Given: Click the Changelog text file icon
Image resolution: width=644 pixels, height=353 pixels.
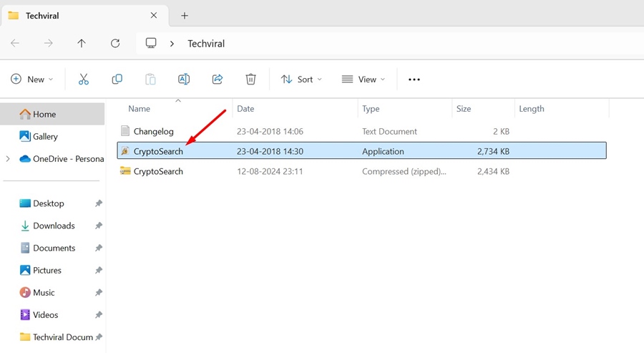Looking at the screenshot, I should [125, 131].
